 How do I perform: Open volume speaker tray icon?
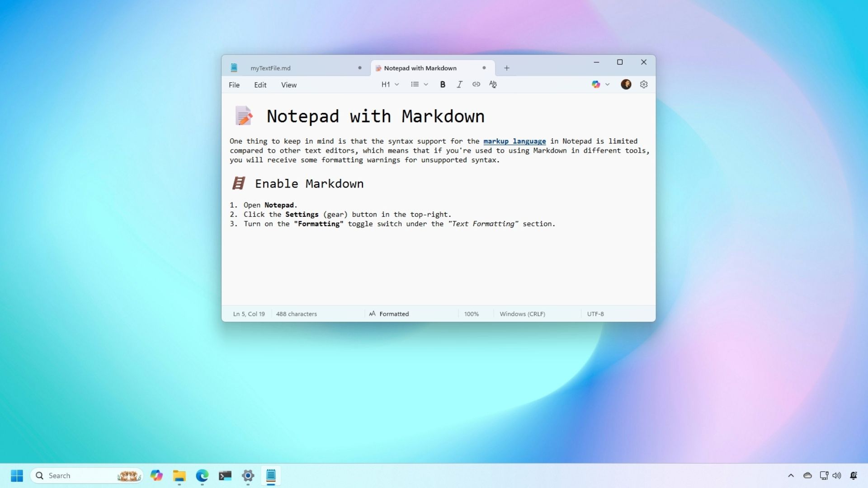pyautogui.click(x=837, y=476)
